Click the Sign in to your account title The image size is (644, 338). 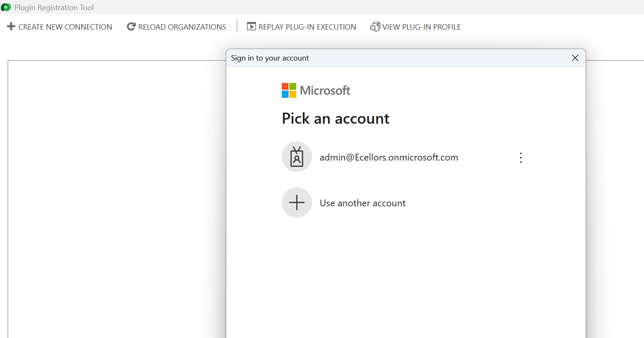point(270,58)
